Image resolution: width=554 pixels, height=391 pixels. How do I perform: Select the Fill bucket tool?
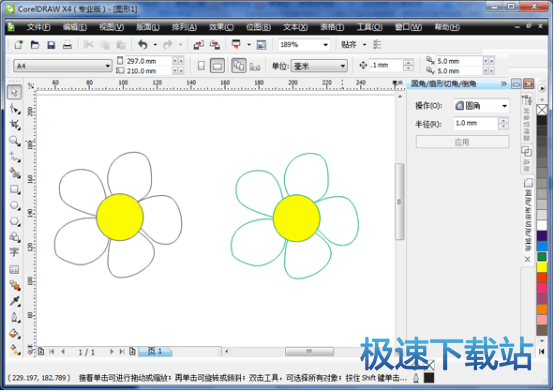click(14, 333)
